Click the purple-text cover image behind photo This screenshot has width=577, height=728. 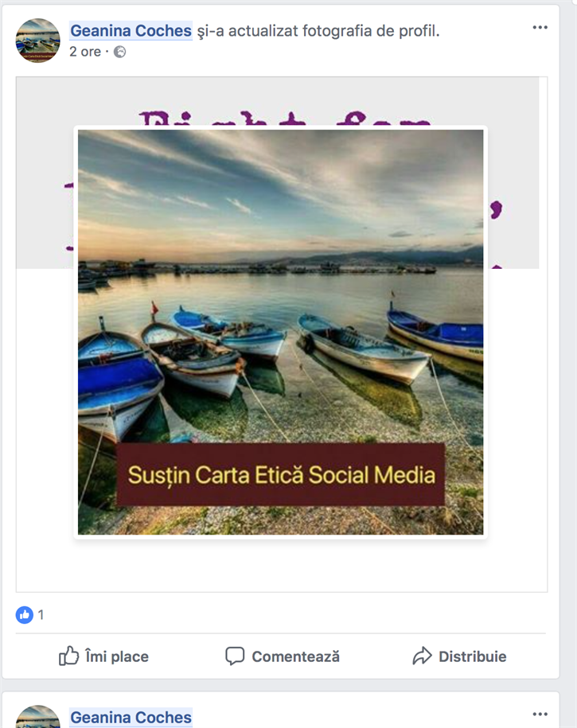tap(278, 102)
